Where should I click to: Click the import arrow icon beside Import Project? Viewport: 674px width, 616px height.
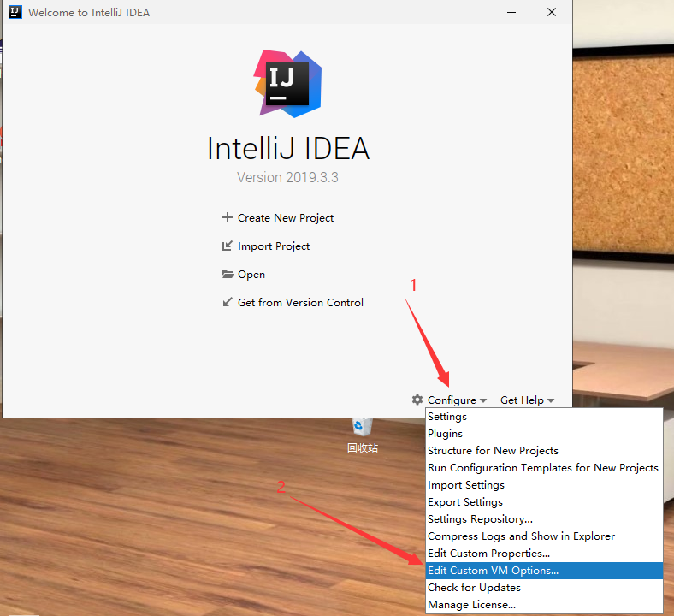point(227,246)
